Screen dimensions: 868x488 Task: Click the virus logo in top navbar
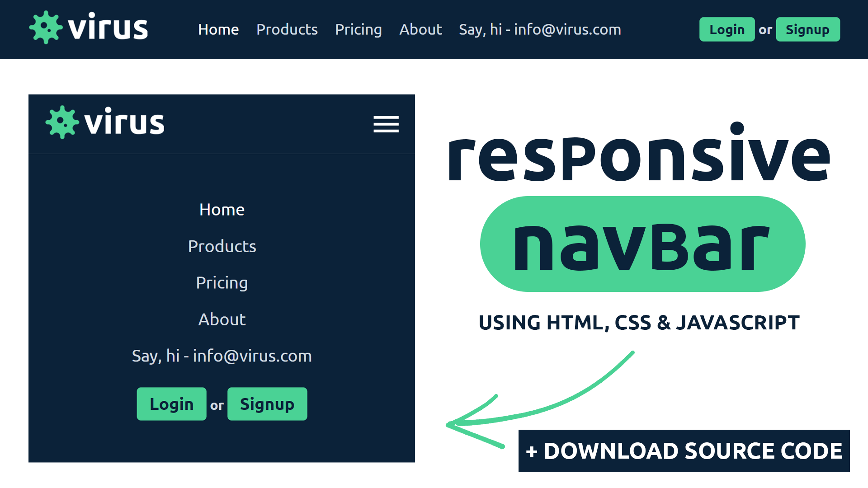(89, 28)
